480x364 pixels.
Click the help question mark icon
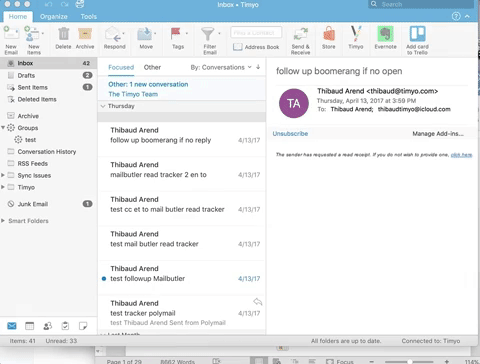pyautogui.click(x=456, y=16)
